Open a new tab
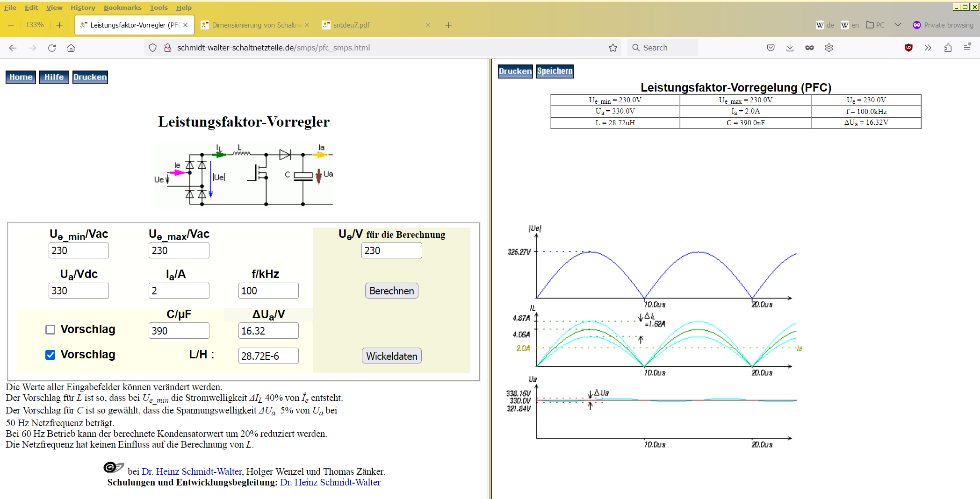Image resolution: width=980 pixels, height=499 pixels. (448, 25)
